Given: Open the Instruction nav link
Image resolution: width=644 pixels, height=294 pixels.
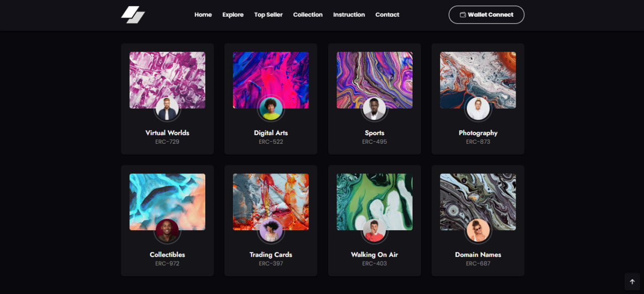Looking at the screenshot, I should (x=349, y=15).
